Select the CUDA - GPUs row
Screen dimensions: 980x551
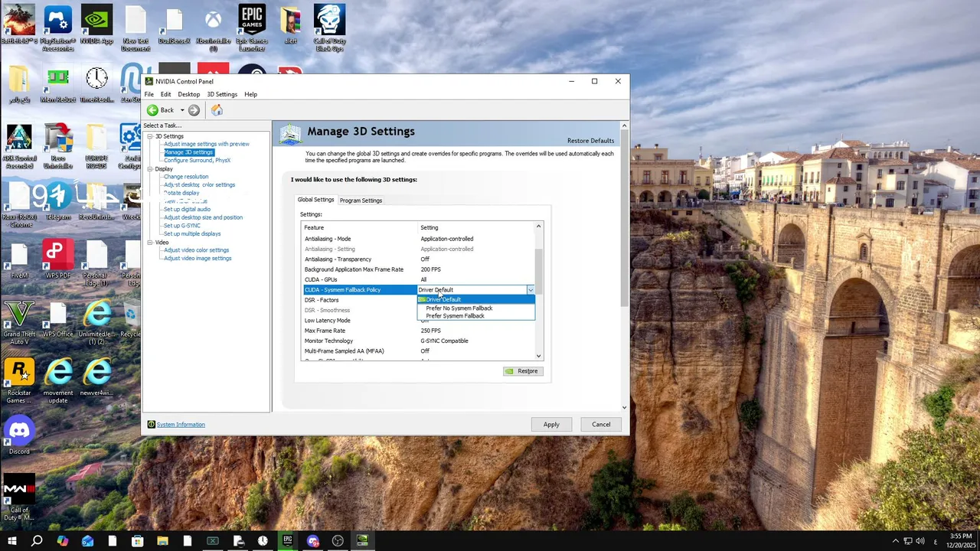coord(419,279)
